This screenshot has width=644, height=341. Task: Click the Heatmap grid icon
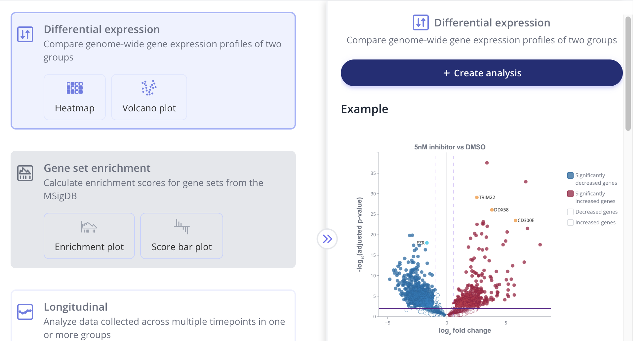tap(75, 88)
